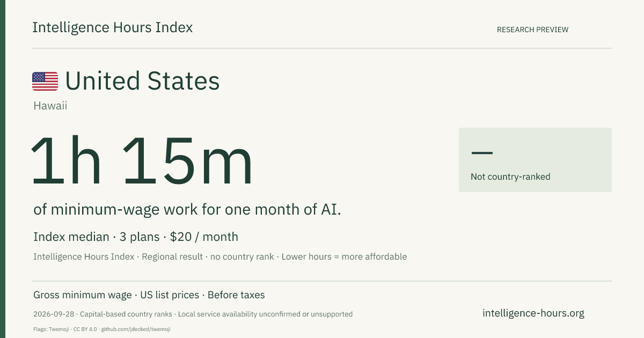Select the minimum-wage work description sentence
The width and height of the screenshot is (644, 338).
187,210
